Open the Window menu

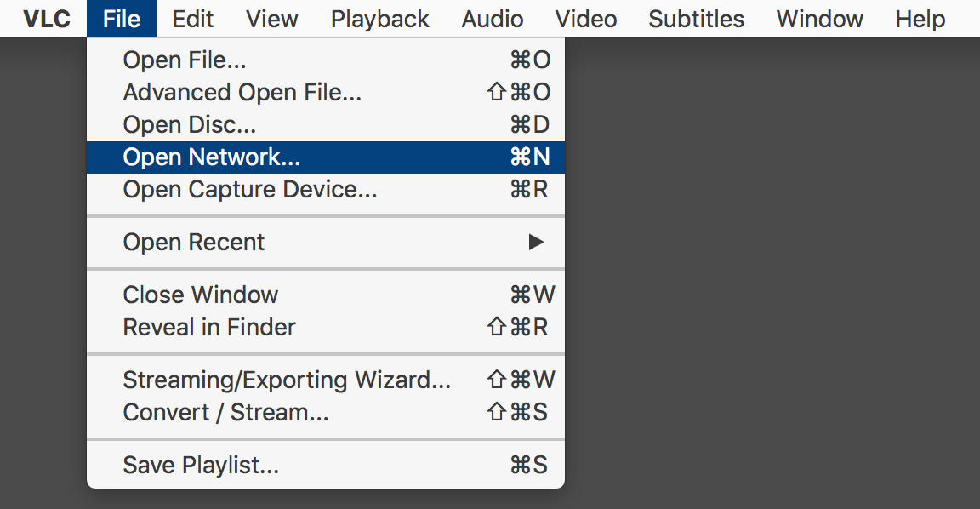(819, 19)
